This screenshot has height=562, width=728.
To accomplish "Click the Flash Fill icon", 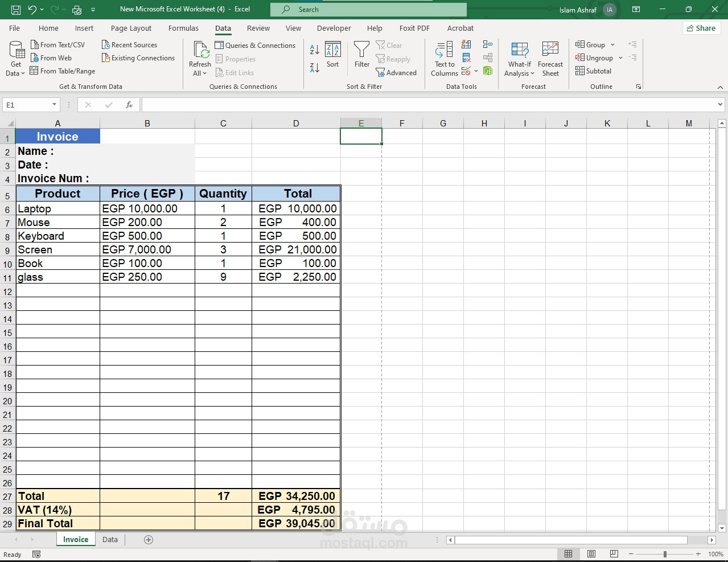I will coord(466,44).
